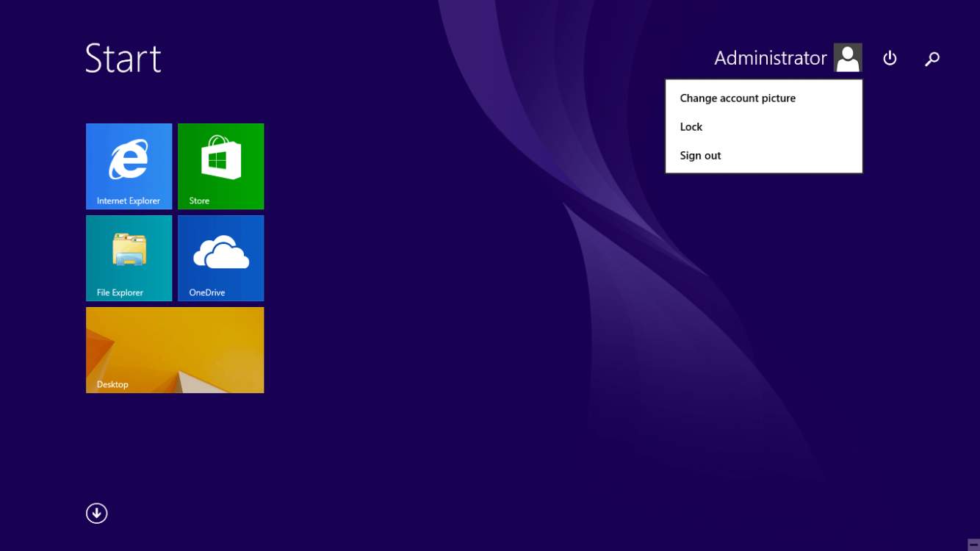Go to the Desktop tile
Image resolution: width=980 pixels, height=551 pixels.
point(175,350)
